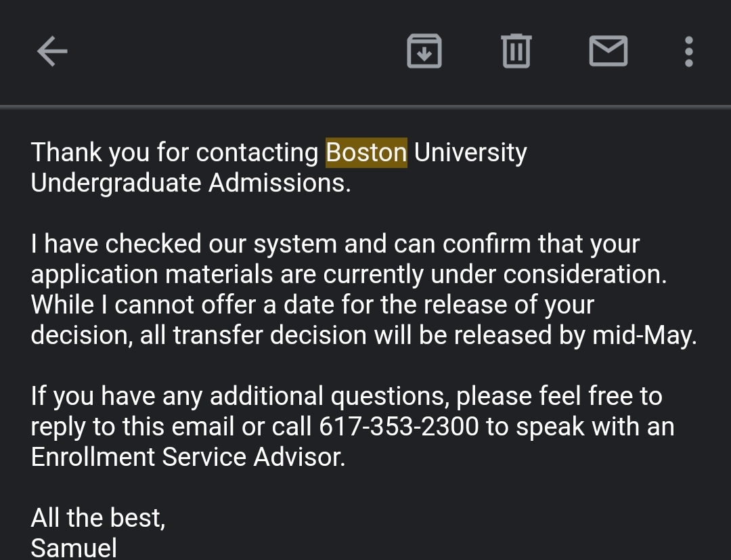Click the word University after Boston

470,152
